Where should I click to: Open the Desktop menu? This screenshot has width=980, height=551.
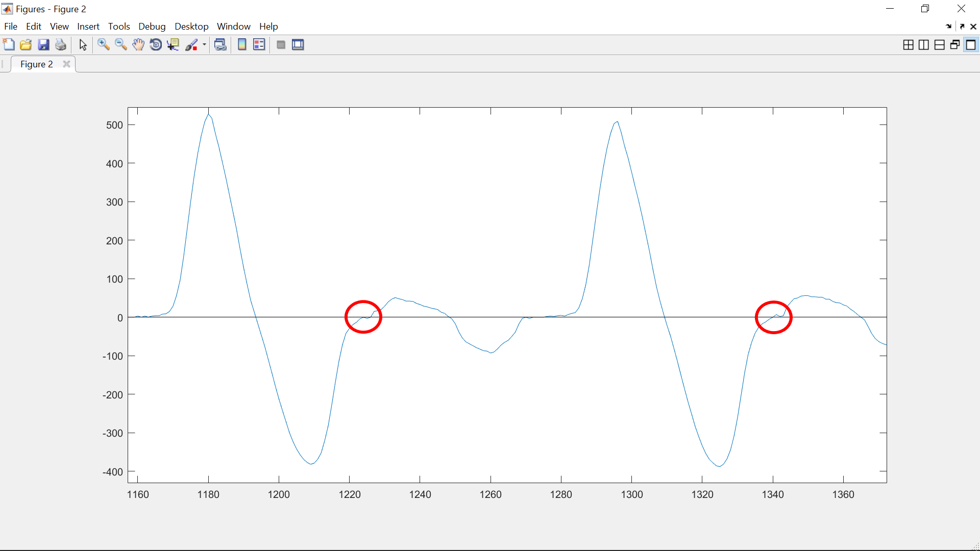(191, 27)
